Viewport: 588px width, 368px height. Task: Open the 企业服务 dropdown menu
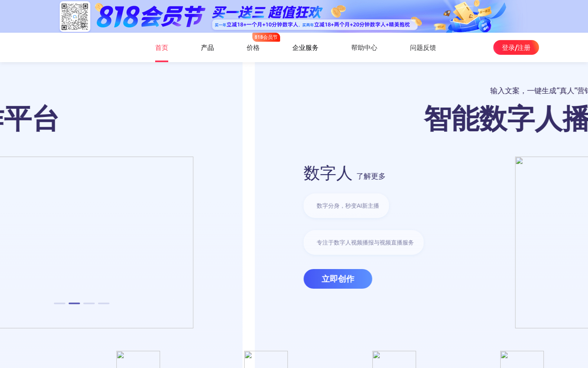point(305,47)
